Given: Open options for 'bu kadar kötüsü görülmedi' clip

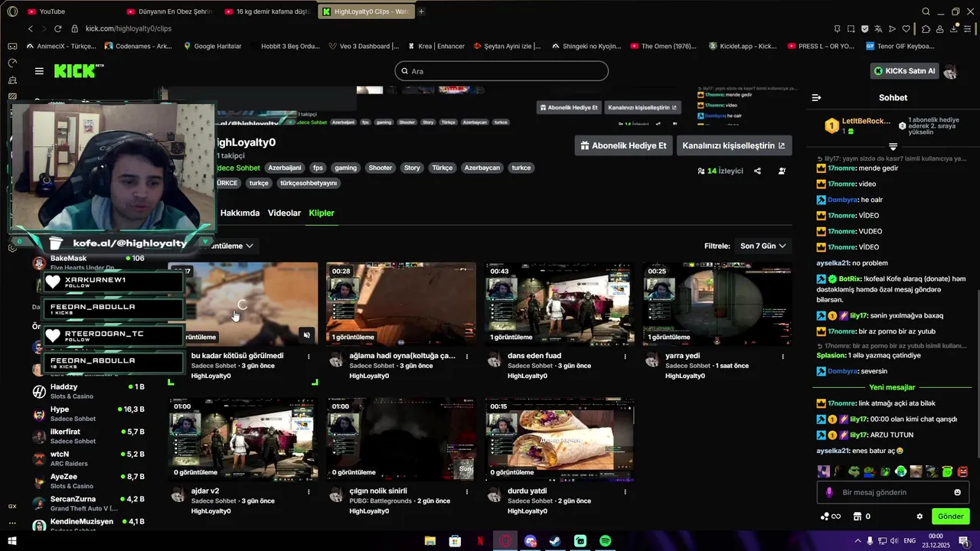Looking at the screenshot, I should [309, 356].
